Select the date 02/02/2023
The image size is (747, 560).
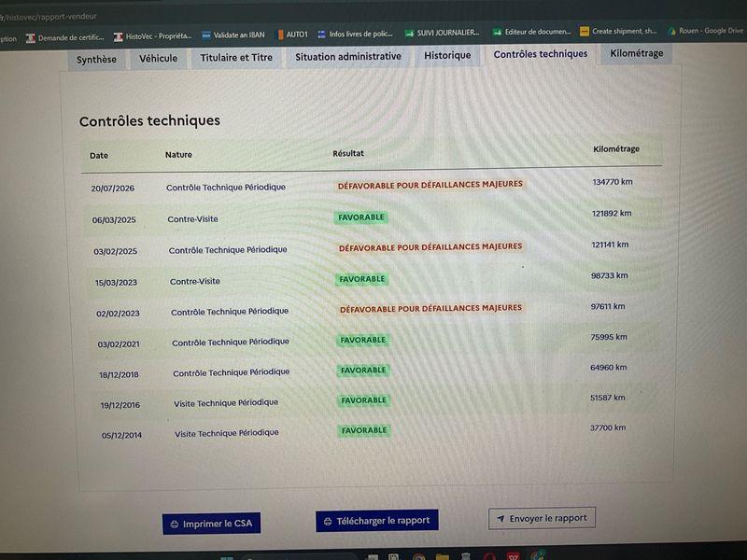point(119,314)
